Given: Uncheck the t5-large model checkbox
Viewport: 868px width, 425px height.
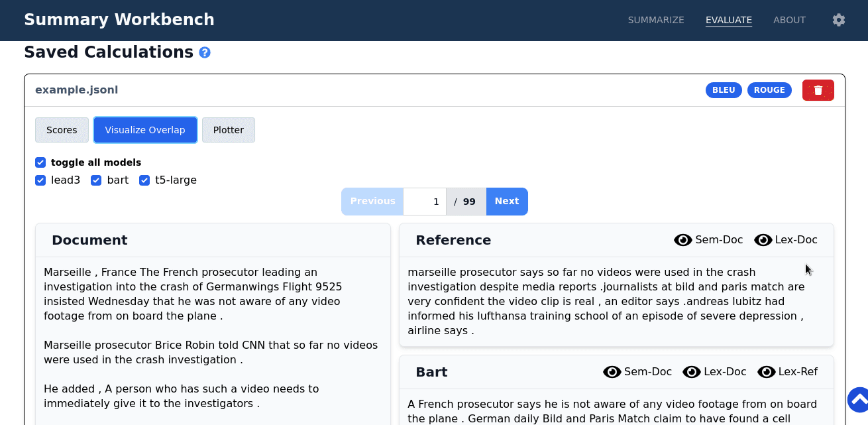Looking at the screenshot, I should (144, 180).
